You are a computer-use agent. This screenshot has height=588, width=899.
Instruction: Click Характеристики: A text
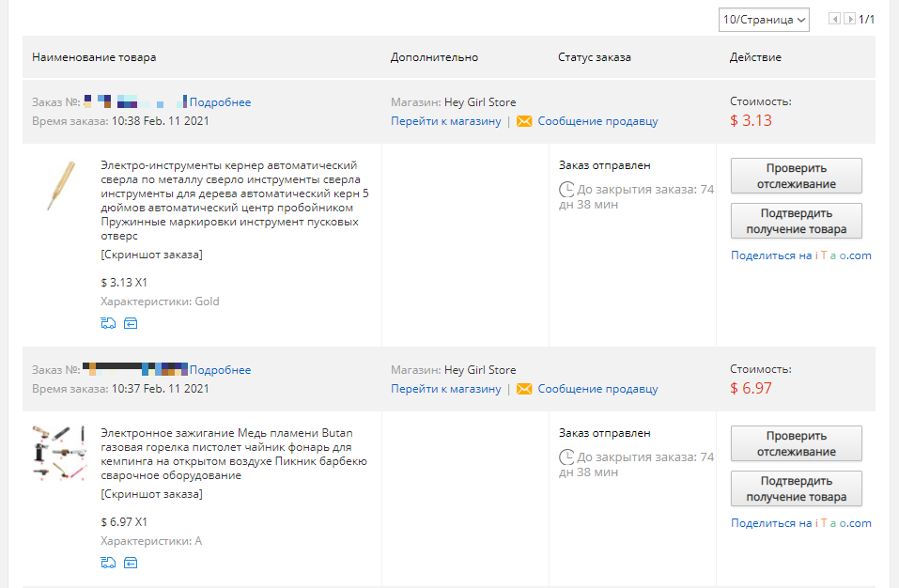(151, 541)
